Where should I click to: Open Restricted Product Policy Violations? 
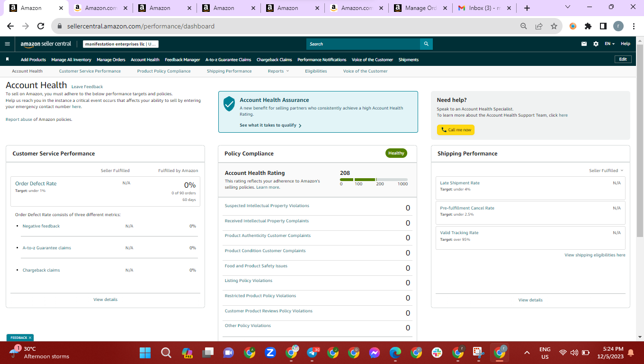(x=260, y=296)
